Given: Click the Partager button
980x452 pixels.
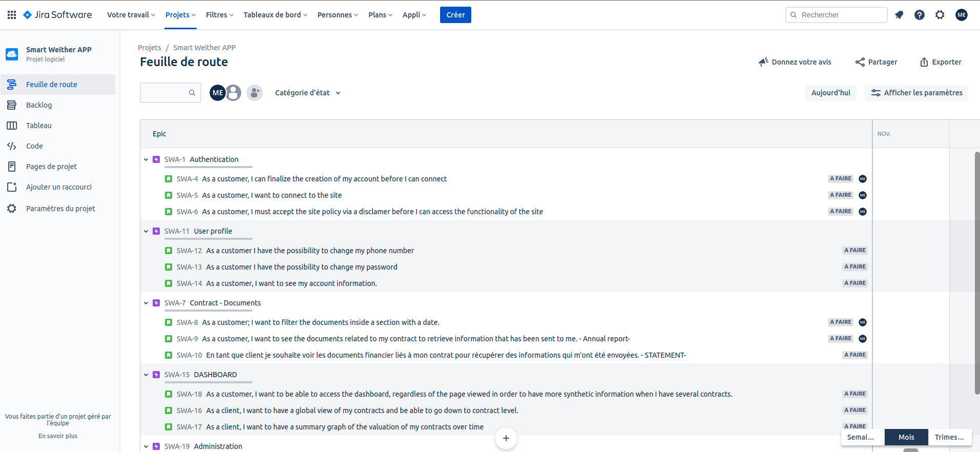Looking at the screenshot, I should (x=877, y=62).
